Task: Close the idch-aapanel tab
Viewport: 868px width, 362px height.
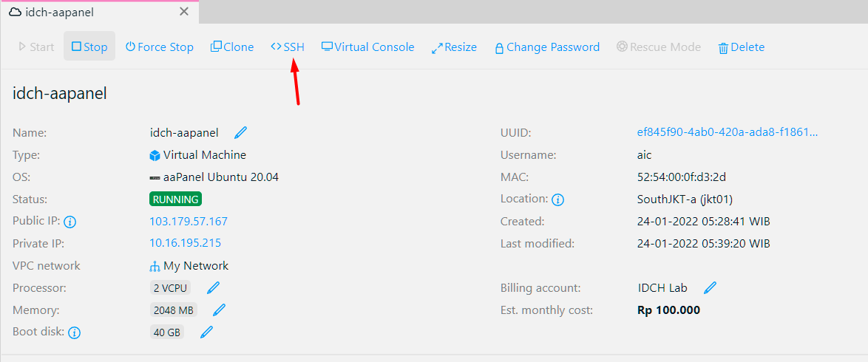Action: (184, 12)
